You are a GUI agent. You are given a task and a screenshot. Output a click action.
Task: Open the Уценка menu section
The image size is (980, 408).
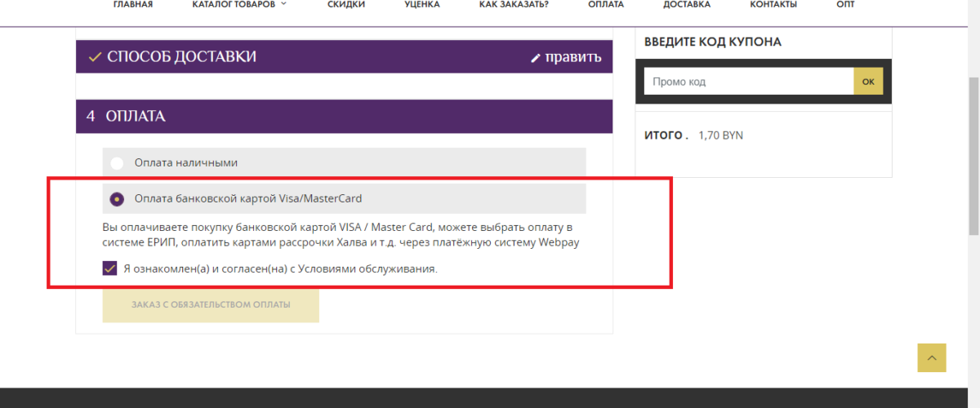point(421,4)
